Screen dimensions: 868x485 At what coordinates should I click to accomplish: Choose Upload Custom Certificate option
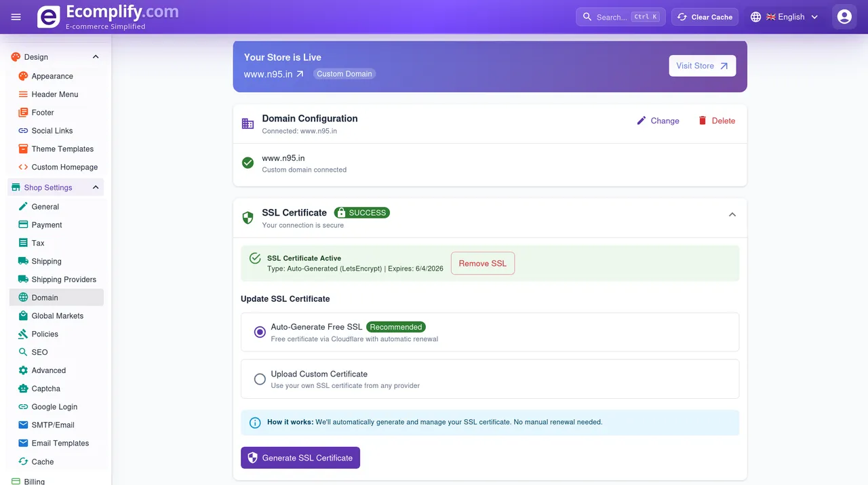260,379
